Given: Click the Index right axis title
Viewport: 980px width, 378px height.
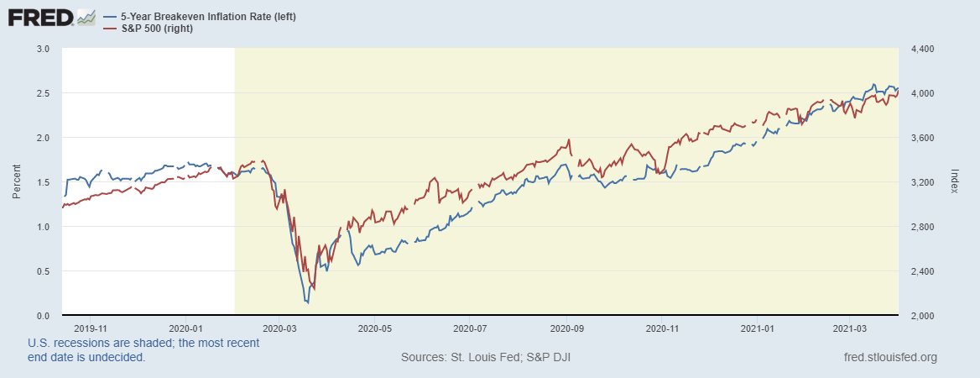Looking at the screenshot, I should (954, 182).
